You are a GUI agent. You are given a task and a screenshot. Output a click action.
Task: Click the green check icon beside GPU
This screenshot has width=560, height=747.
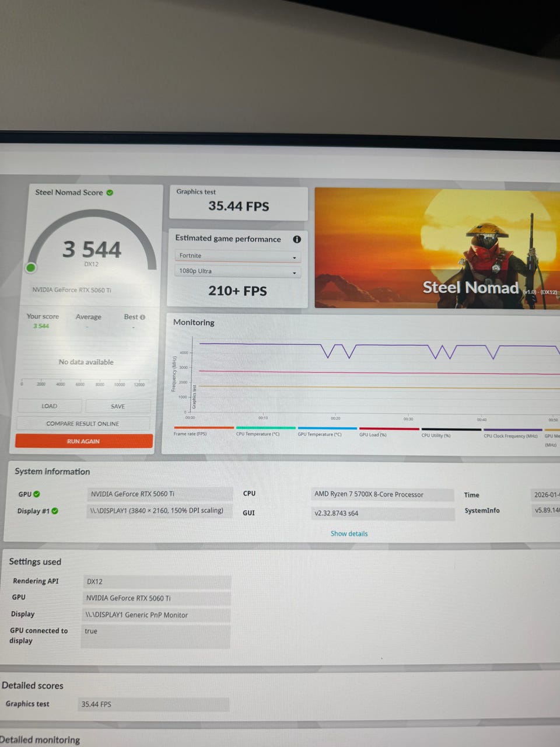[x=37, y=494]
